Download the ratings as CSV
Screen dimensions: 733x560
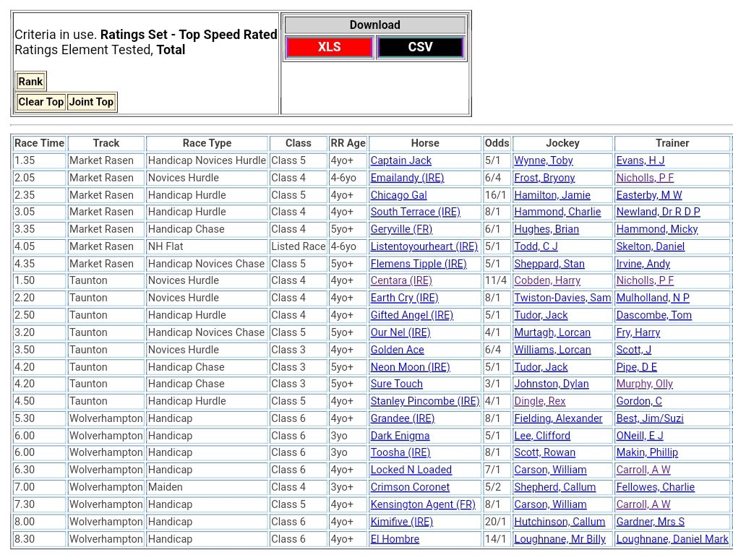click(420, 47)
